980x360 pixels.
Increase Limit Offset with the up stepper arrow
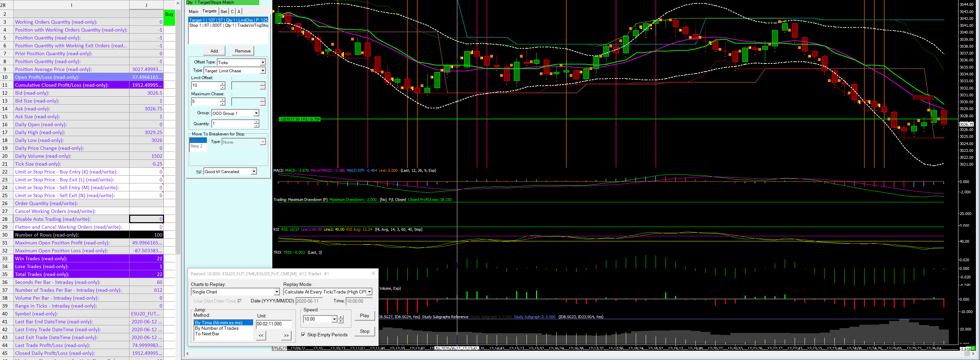click(x=223, y=83)
